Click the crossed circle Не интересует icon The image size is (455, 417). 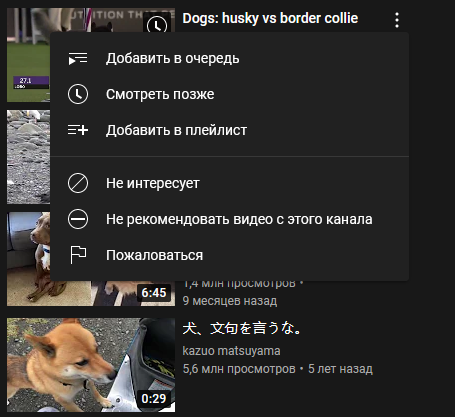[78, 183]
